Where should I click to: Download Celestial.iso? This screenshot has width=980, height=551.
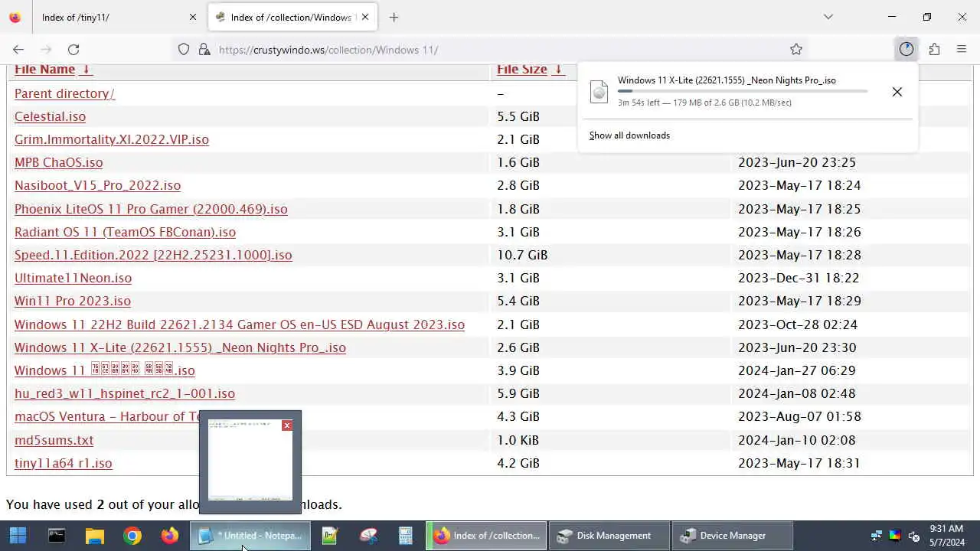pos(50,116)
